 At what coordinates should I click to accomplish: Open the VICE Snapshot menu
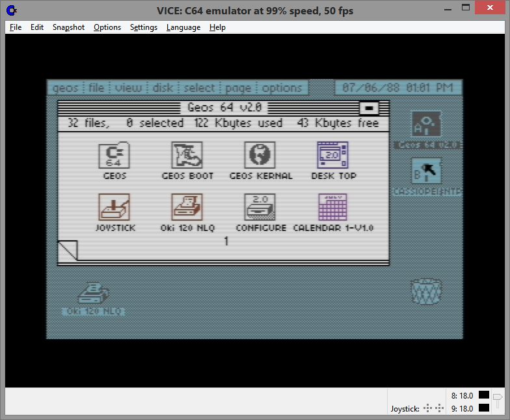(69, 27)
